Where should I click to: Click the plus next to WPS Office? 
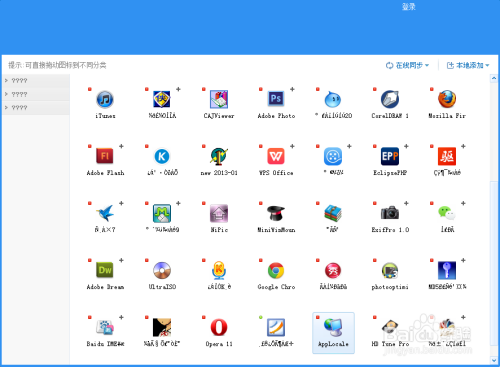[292, 146]
